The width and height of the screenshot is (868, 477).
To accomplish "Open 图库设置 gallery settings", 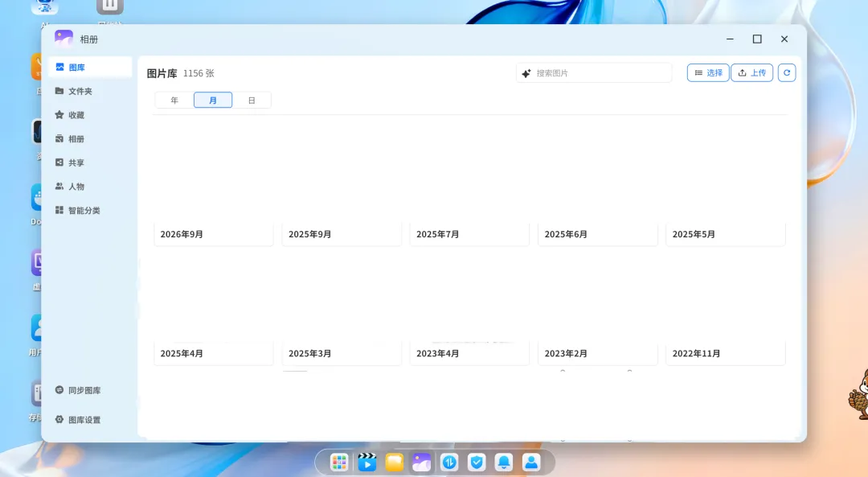I will (90, 419).
